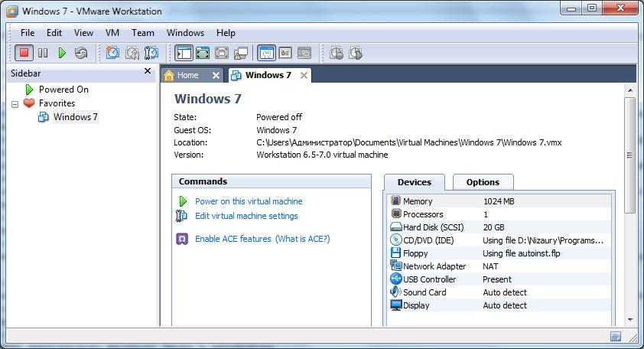
Task: Close the Sidebar panel
Action: 148,71
